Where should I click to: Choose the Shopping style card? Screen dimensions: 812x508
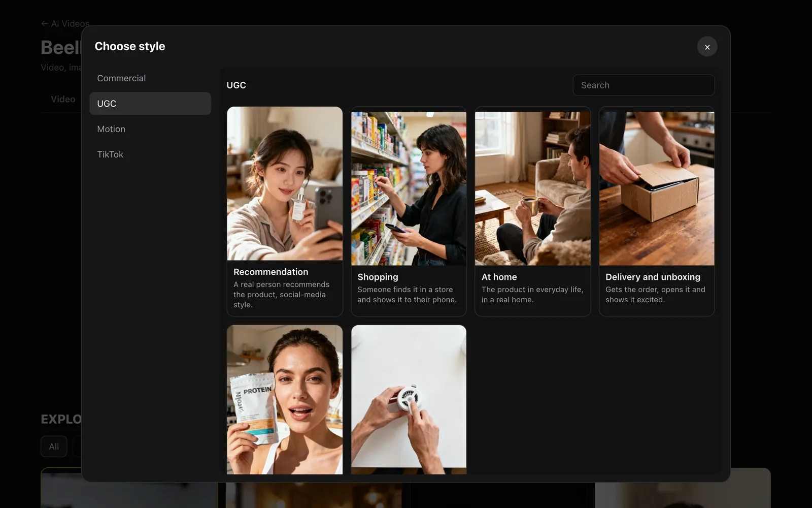pos(409,211)
